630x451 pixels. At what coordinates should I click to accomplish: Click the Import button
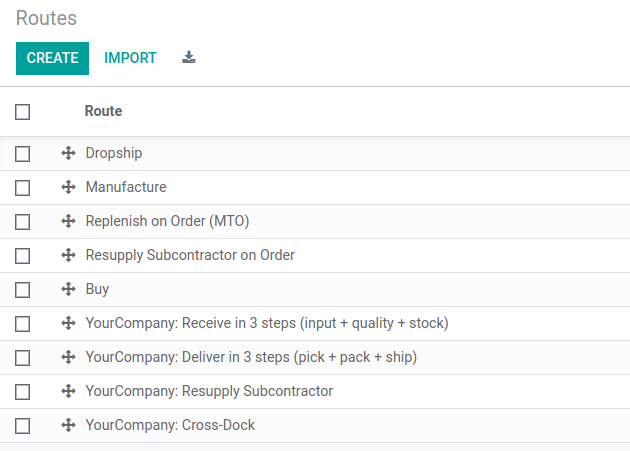(130, 58)
